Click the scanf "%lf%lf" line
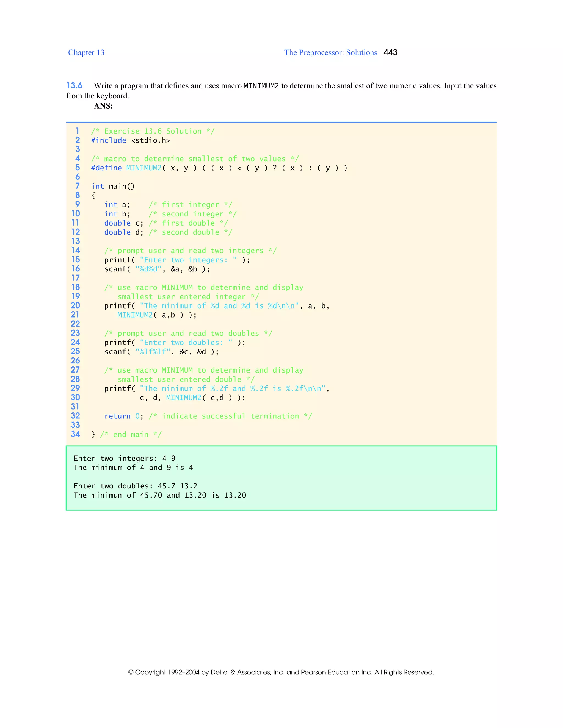This screenshot has width=563, height=728. point(161,352)
